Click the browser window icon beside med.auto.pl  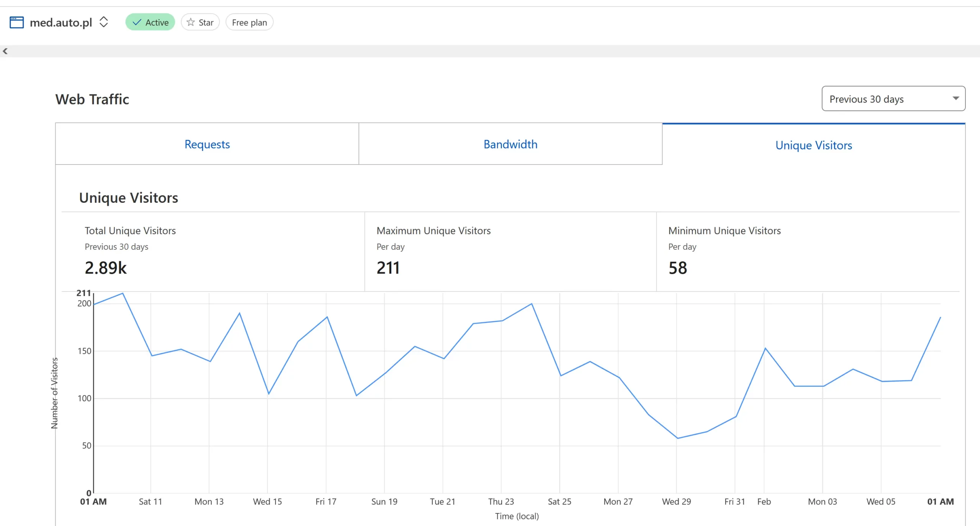click(x=16, y=22)
